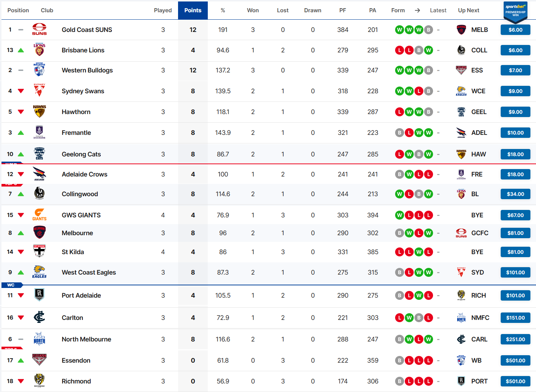Screen dimensions: 536x392
Task: Click the Adelaide Crows club logo
Action: (39, 174)
